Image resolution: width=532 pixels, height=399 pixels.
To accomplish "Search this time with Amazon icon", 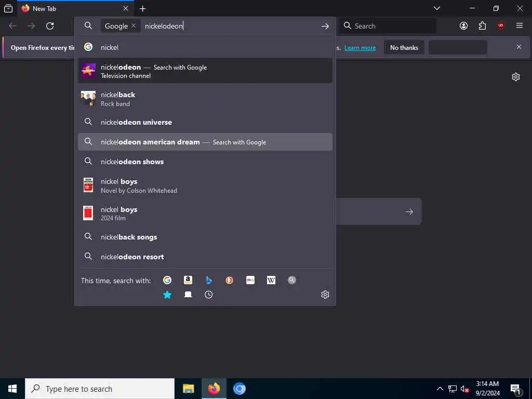I will pos(188,280).
